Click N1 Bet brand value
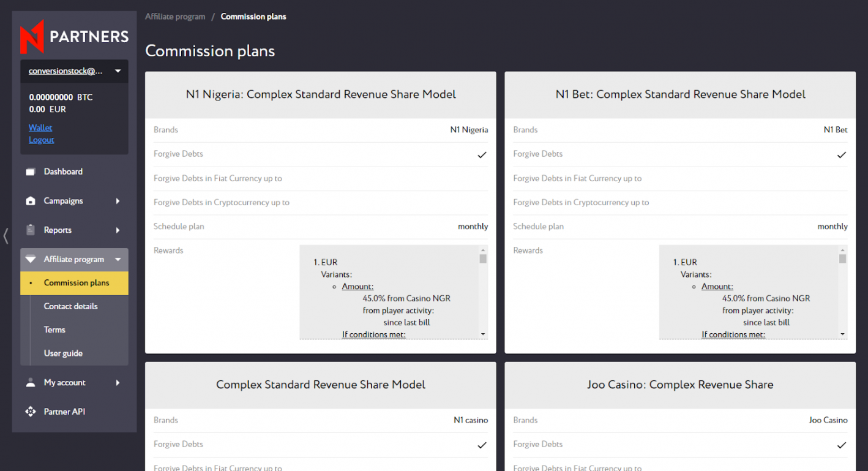The width and height of the screenshot is (868, 471). click(x=836, y=130)
